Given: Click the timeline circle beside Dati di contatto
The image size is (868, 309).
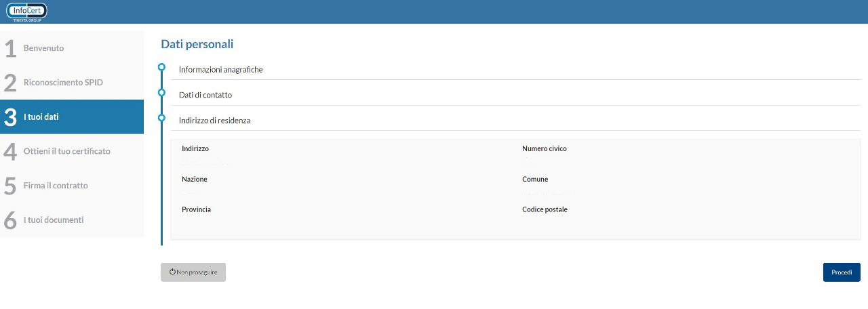Looking at the screenshot, I should pyautogui.click(x=161, y=92).
